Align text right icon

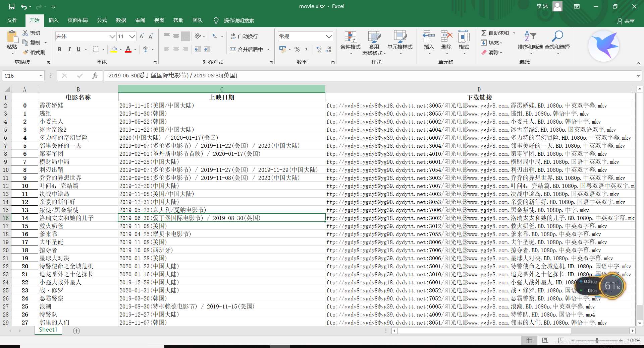click(185, 49)
